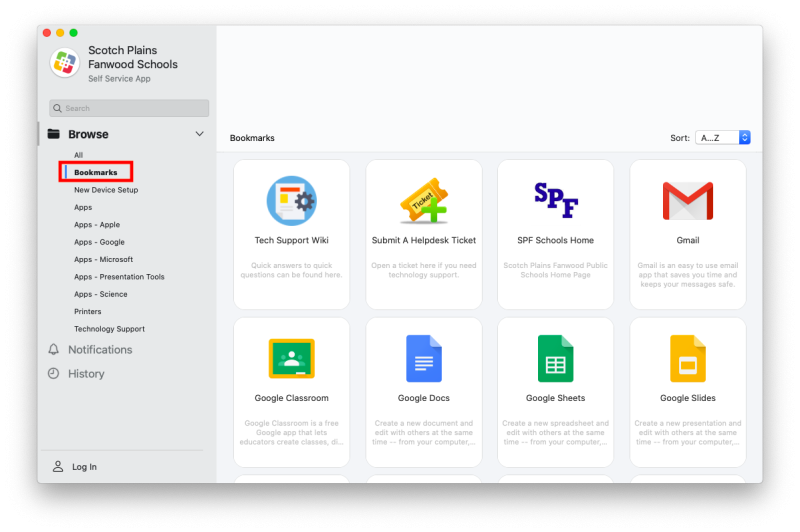800x532 pixels.
Task: Open the History section
Action: (85, 374)
